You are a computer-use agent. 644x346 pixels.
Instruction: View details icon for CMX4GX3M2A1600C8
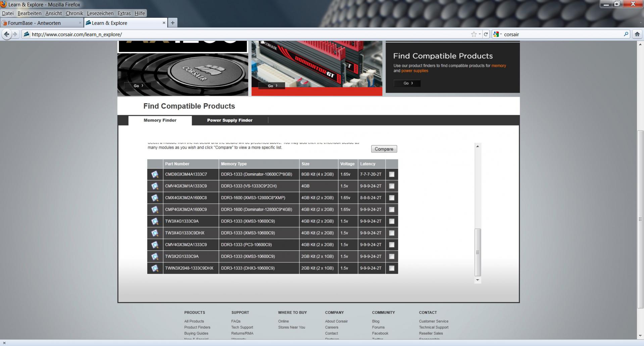155,198
